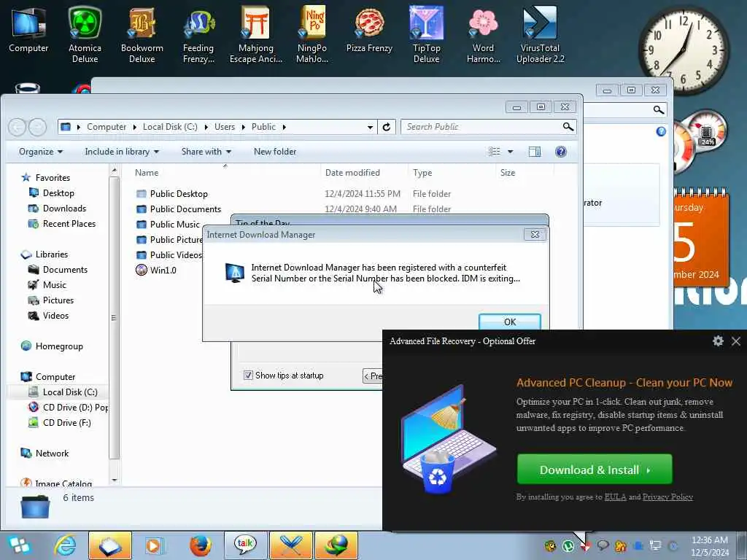Viewport: 747px width, 560px height.
Task: Launch Windows Media Player from taskbar
Action: click(155, 545)
